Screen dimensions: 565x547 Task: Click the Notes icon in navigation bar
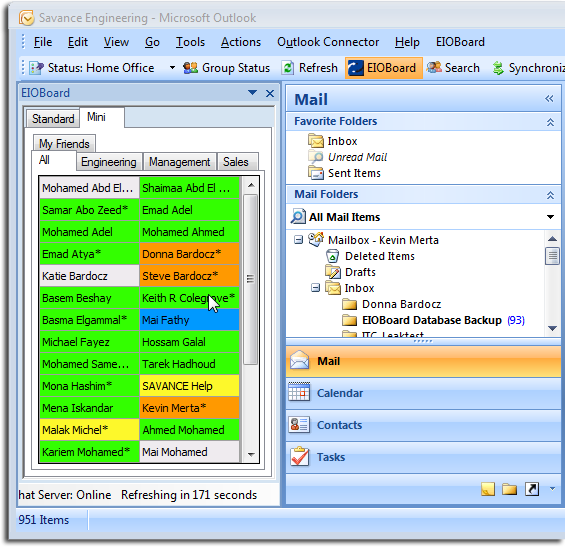pos(488,489)
